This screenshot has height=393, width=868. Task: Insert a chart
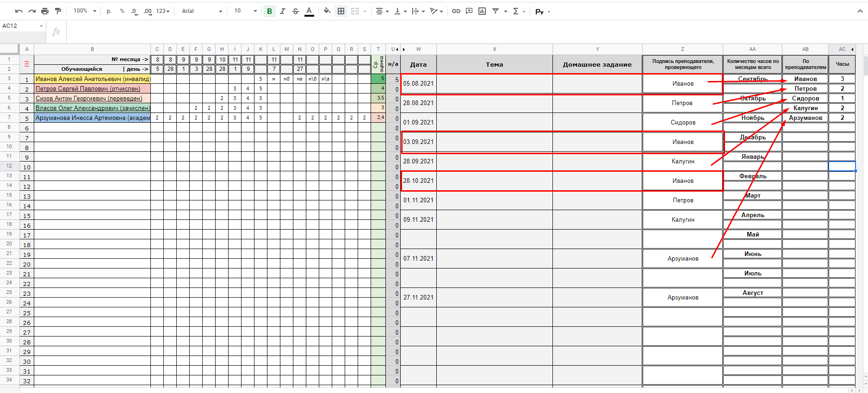[x=482, y=11]
